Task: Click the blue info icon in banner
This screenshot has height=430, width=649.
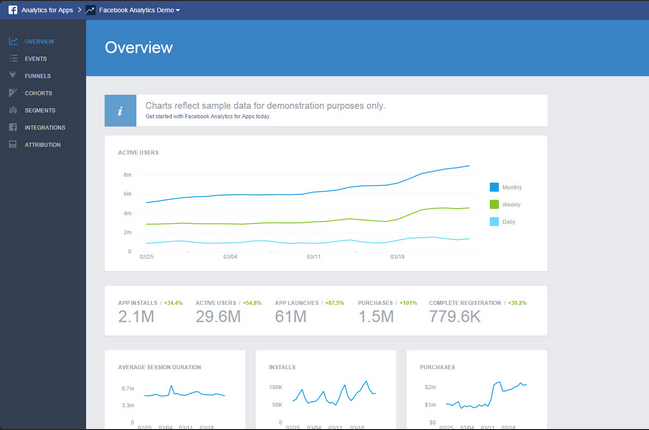Action: point(121,111)
